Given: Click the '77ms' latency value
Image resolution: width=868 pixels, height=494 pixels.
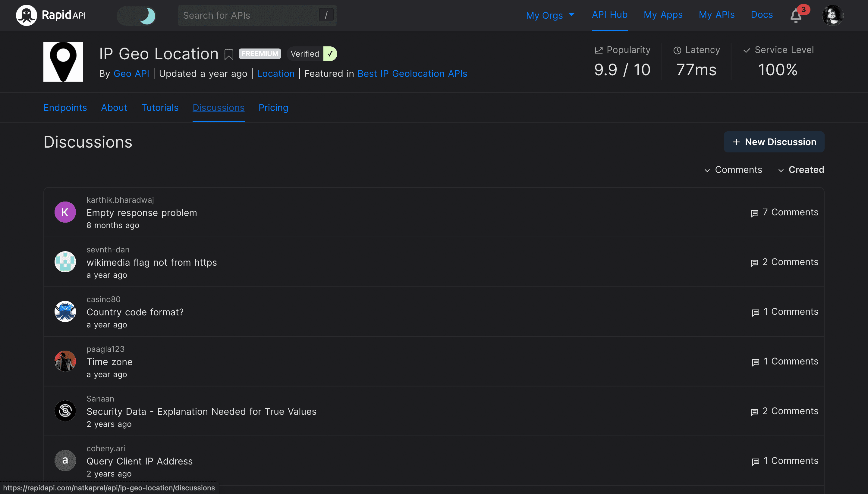Looking at the screenshot, I should (x=696, y=70).
